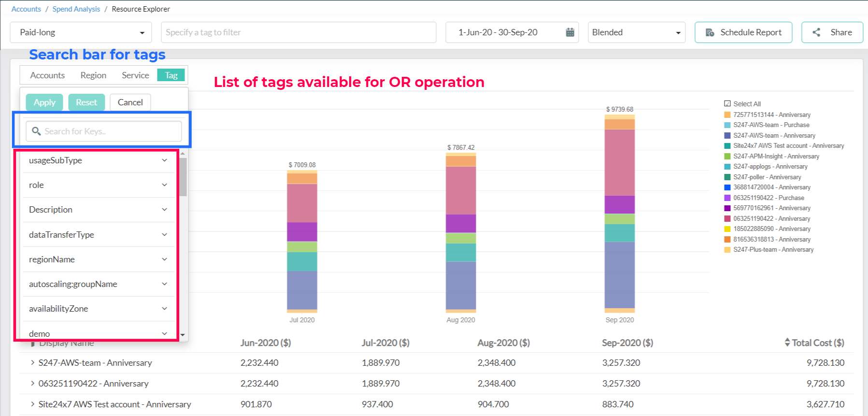This screenshot has height=416, width=868.
Task: Expand Site24x7 AWS Test account row
Action: tap(32, 404)
